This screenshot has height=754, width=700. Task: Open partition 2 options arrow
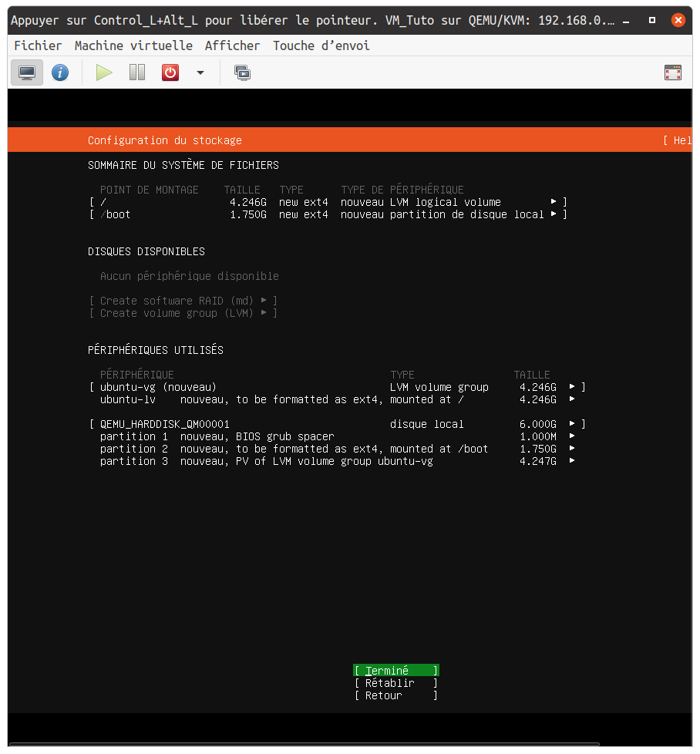[x=571, y=449]
